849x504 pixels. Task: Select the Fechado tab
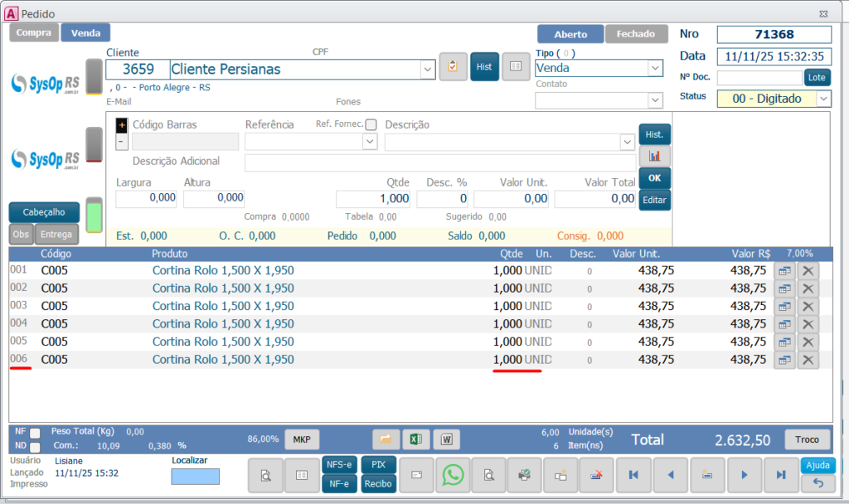(x=636, y=34)
